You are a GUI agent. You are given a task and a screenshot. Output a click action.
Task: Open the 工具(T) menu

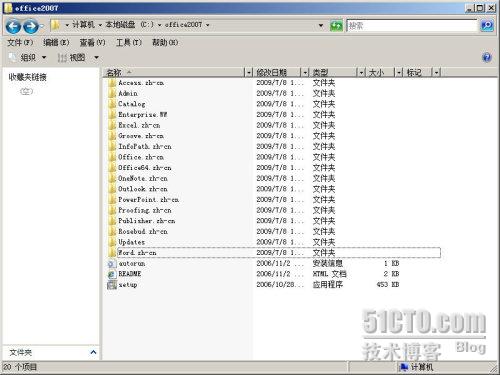(129, 43)
